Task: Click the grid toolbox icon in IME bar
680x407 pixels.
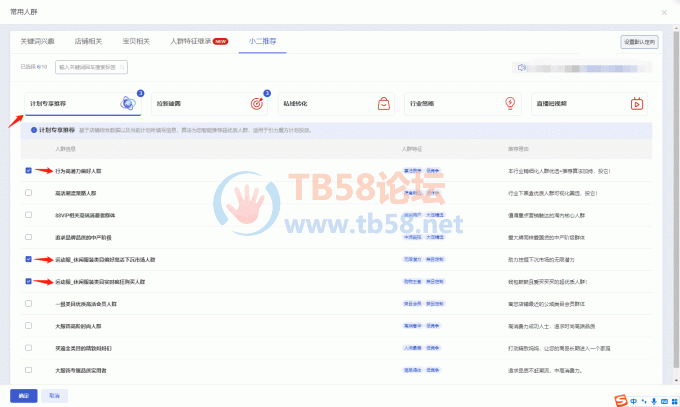Action: click(674, 401)
